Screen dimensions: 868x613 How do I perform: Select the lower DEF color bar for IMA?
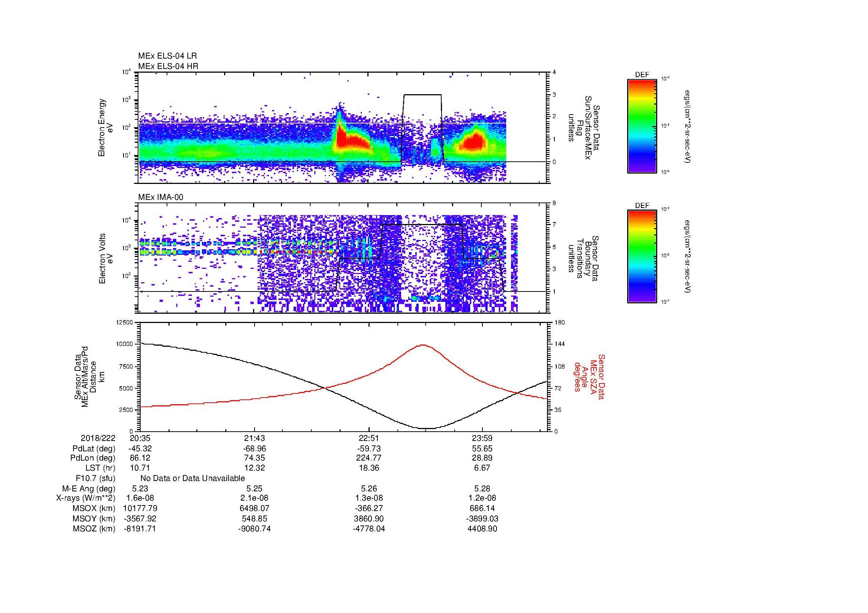click(x=642, y=257)
